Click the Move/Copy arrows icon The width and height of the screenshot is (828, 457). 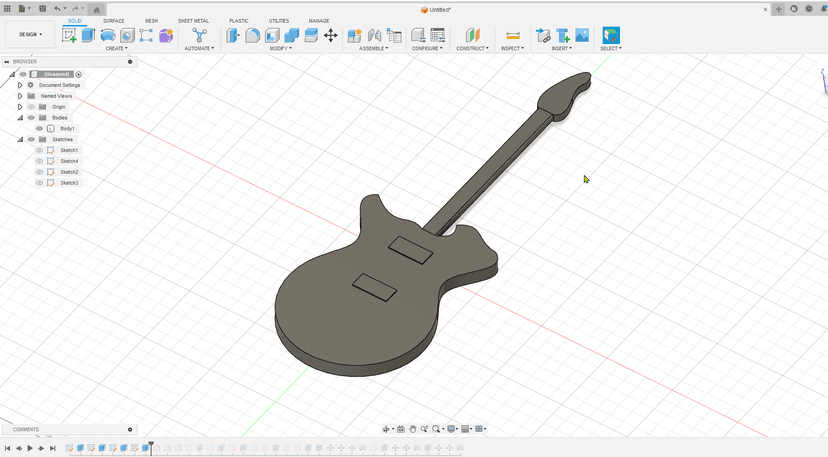tap(330, 35)
